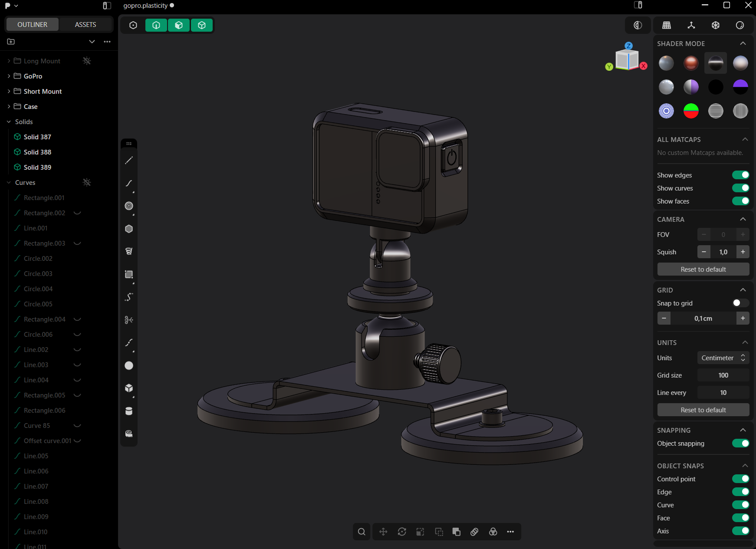Toggle Show faces switch
This screenshot has width=756, height=549.
(x=740, y=201)
